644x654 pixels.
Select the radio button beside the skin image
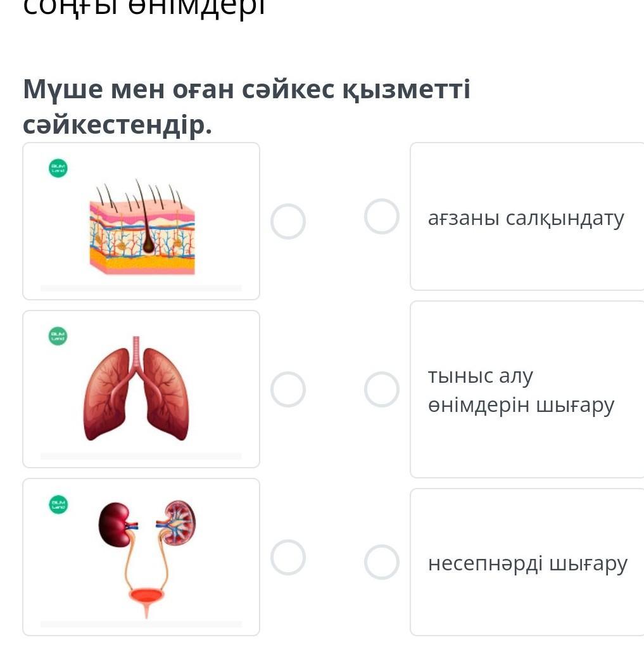tap(288, 221)
